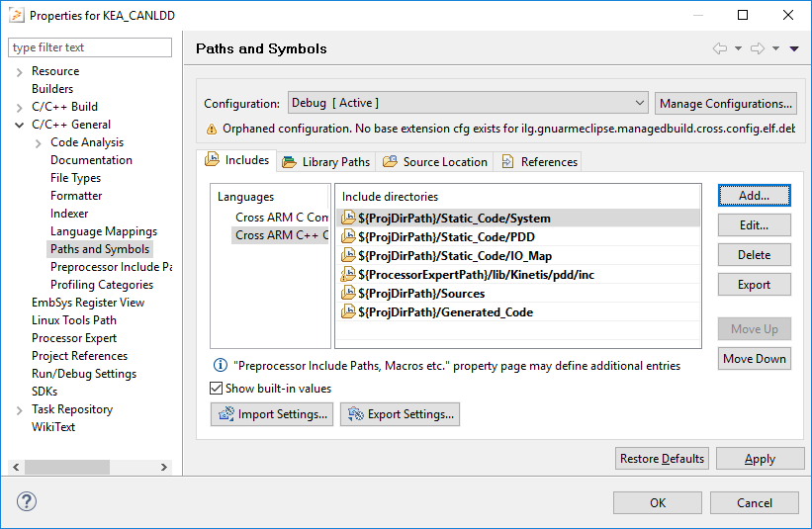The height and width of the screenshot is (529, 812).
Task: Toggle Show built-in values checkbox
Action: coord(217,389)
